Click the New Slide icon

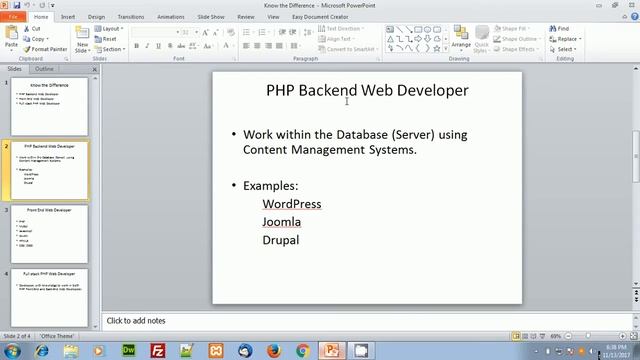coord(82,33)
